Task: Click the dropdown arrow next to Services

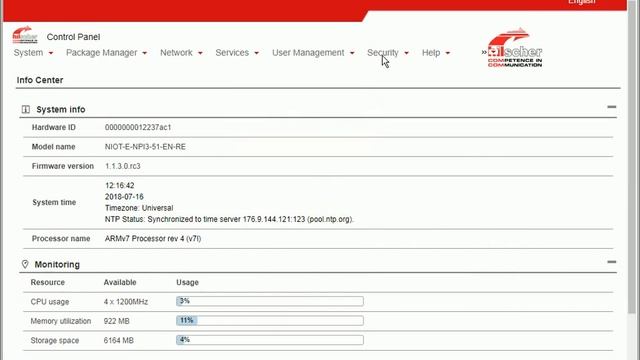Action: pos(256,53)
